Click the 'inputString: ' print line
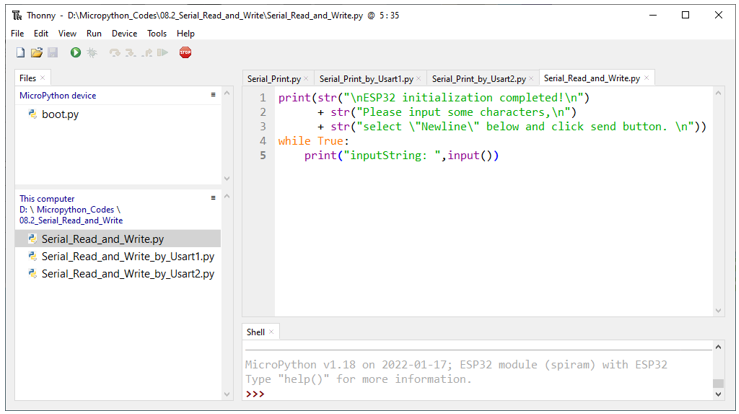This screenshot has width=739, height=414. tap(401, 155)
